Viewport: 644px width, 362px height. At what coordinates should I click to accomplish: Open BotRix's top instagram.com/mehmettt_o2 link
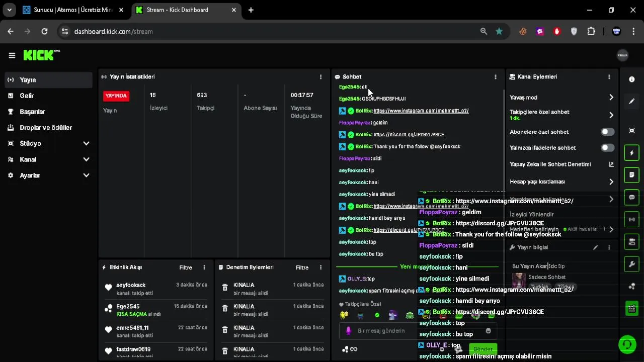pos(421,111)
